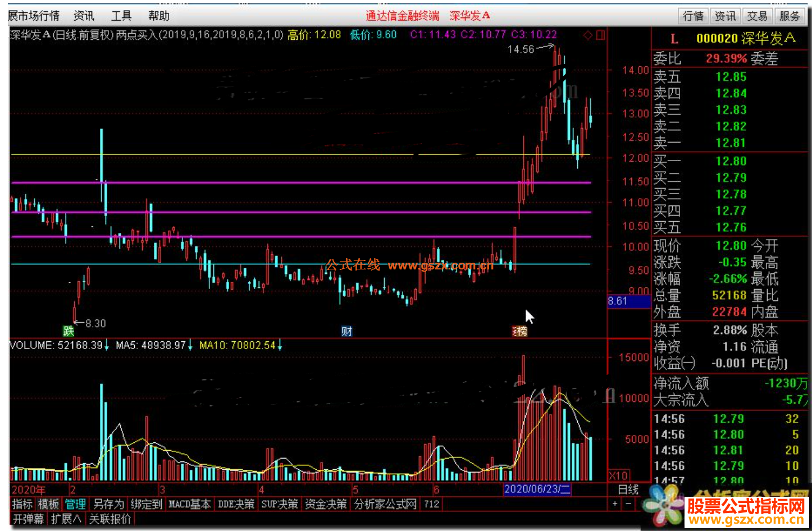Screen dimensions: 812x531
Task: Open the 帮助 menu
Action: tap(159, 16)
